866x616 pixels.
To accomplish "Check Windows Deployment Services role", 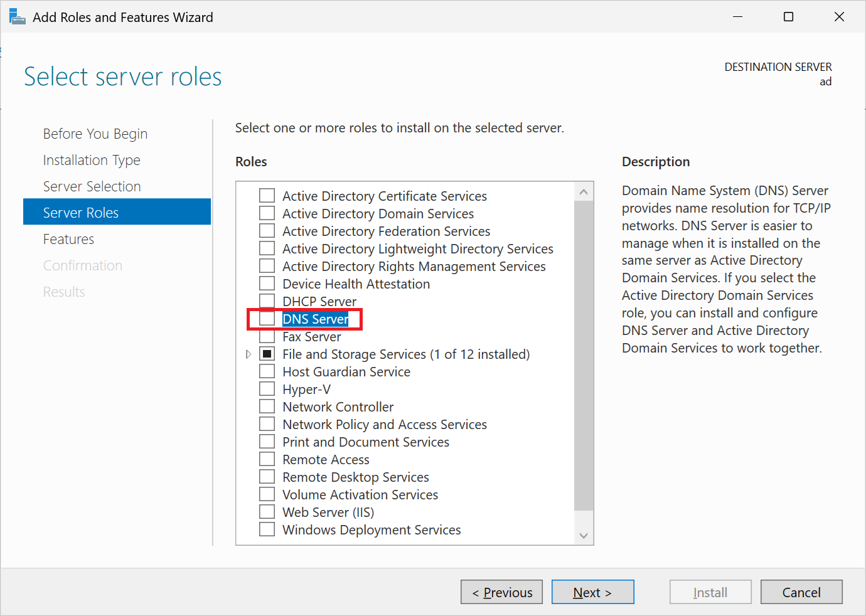I will point(267,529).
